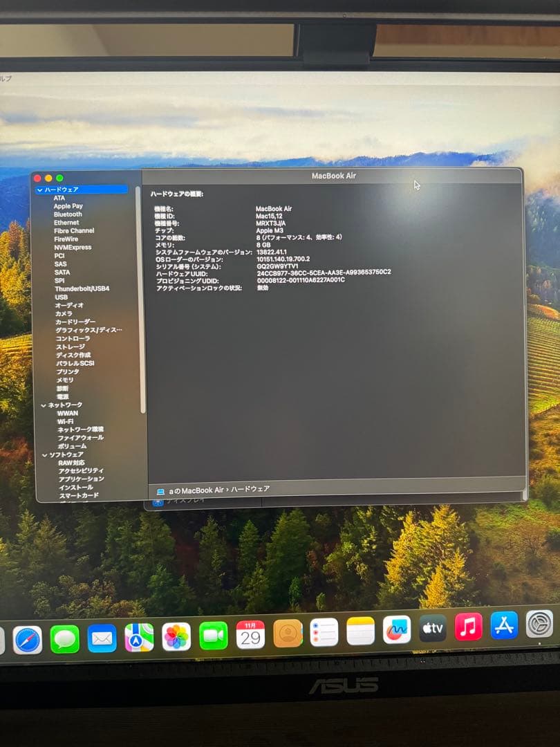Click the sidebar scrollbar track

[142, 297]
